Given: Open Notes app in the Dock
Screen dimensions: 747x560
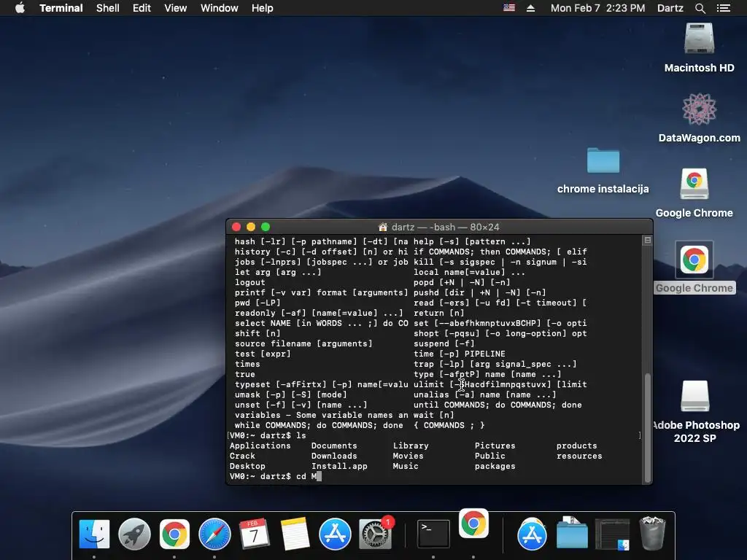Looking at the screenshot, I should point(295,534).
